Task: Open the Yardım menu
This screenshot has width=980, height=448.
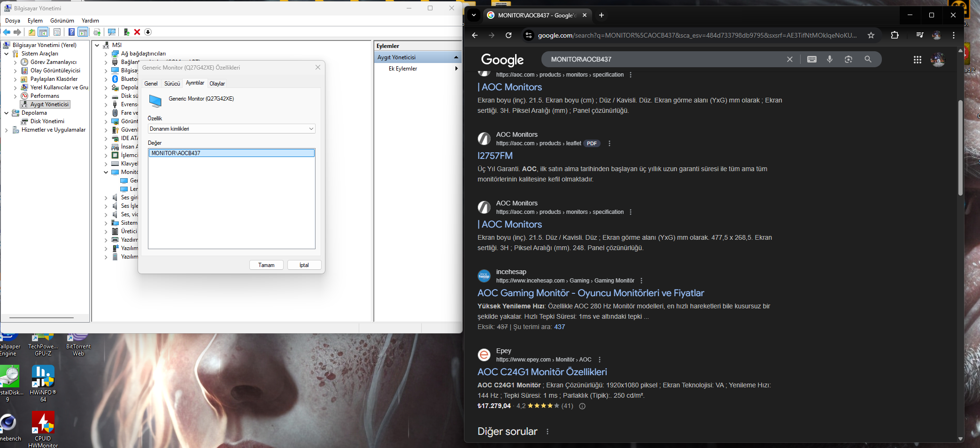Action: point(90,21)
